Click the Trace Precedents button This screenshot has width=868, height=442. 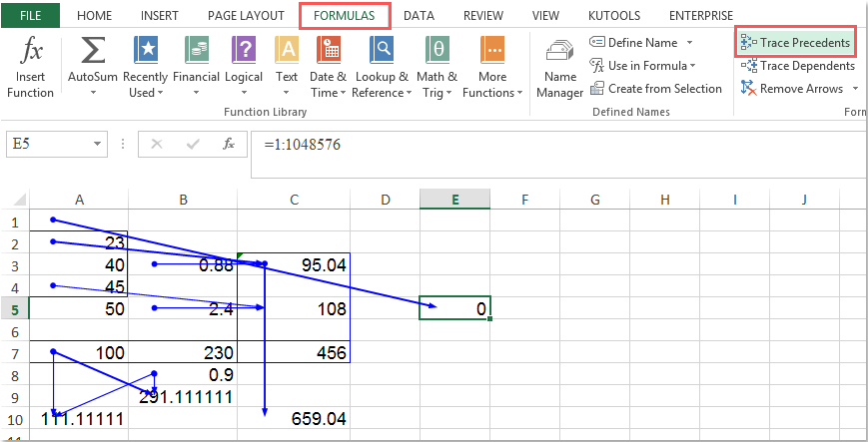coord(796,43)
